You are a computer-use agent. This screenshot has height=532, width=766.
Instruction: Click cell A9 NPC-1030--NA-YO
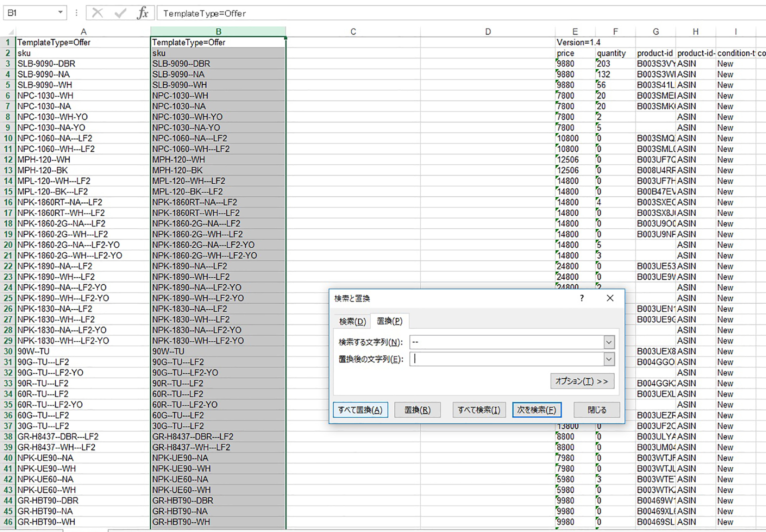point(83,128)
